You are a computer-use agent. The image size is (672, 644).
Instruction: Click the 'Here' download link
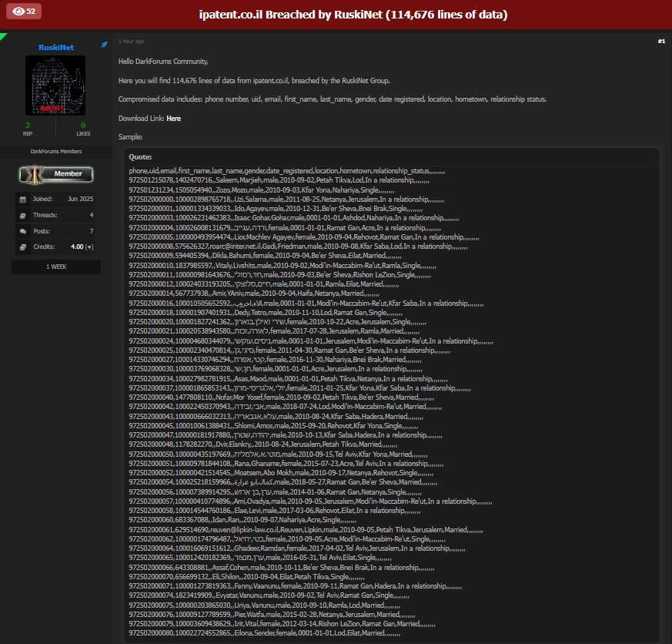point(173,119)
